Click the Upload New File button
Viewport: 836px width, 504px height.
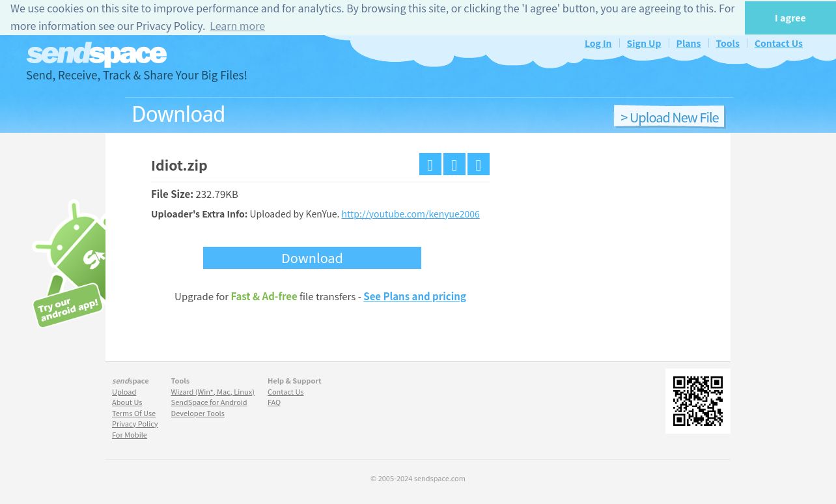[x=669, y=117]
